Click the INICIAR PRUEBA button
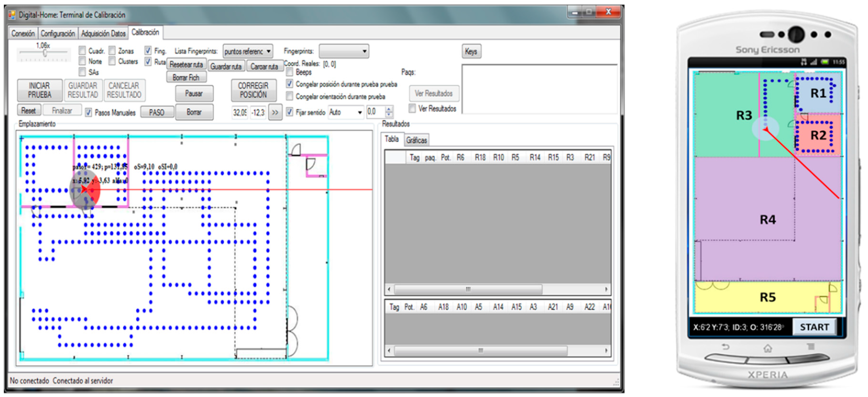 39,90
